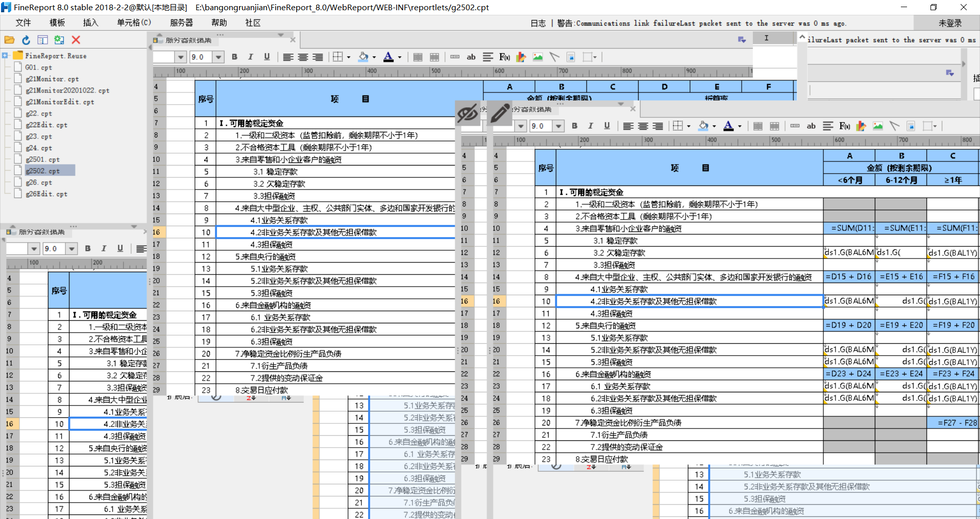Click the tree-view layout icon in file panel
Screen dimensions: 980x519
(x=43, y=40)
